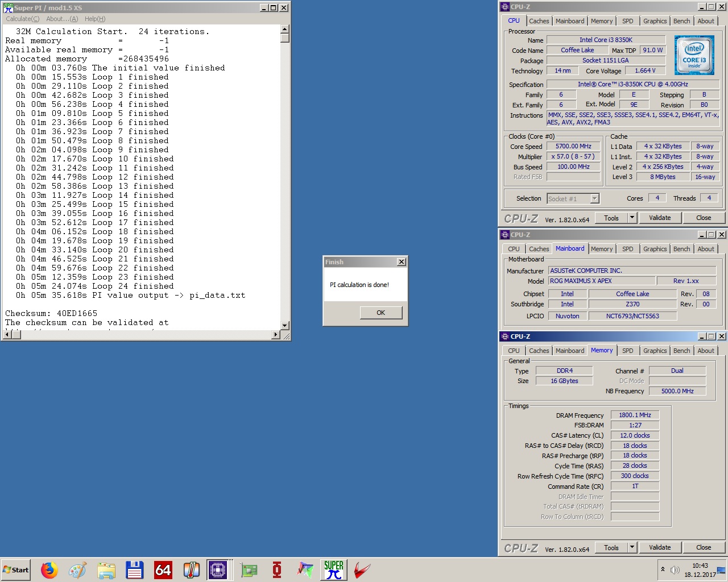
Task: Click the Mainboard CPU-Z window's title bar icon
Action: [x=505, y=235]
